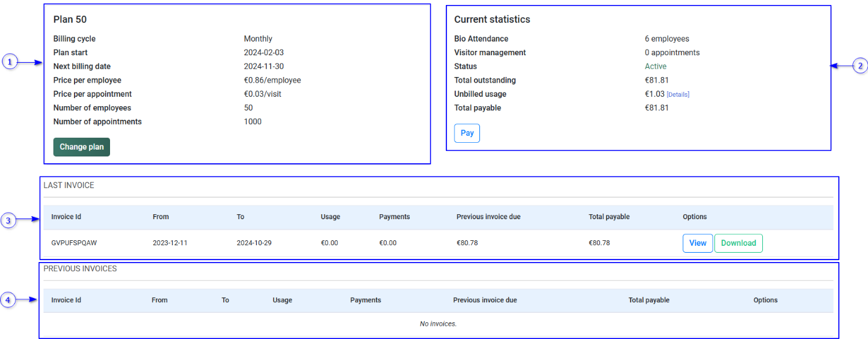Click Payments header in Previous Invoices table
Screen dimensions: 868x339
click(366, 300)
